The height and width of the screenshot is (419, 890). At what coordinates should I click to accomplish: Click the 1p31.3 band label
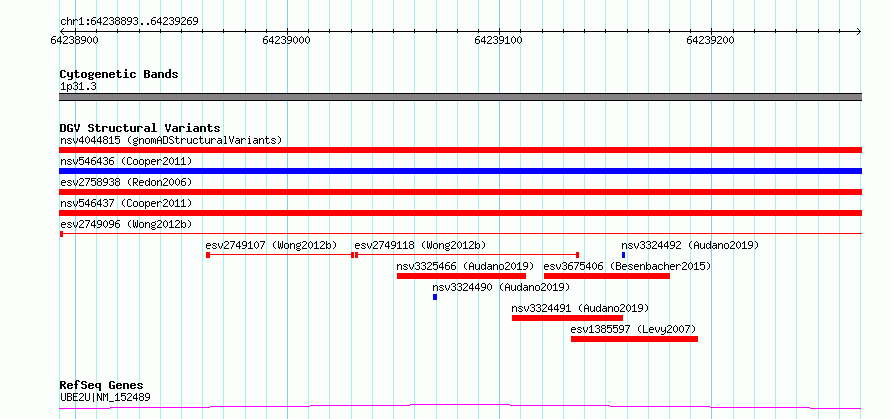[x=78, y=87]
